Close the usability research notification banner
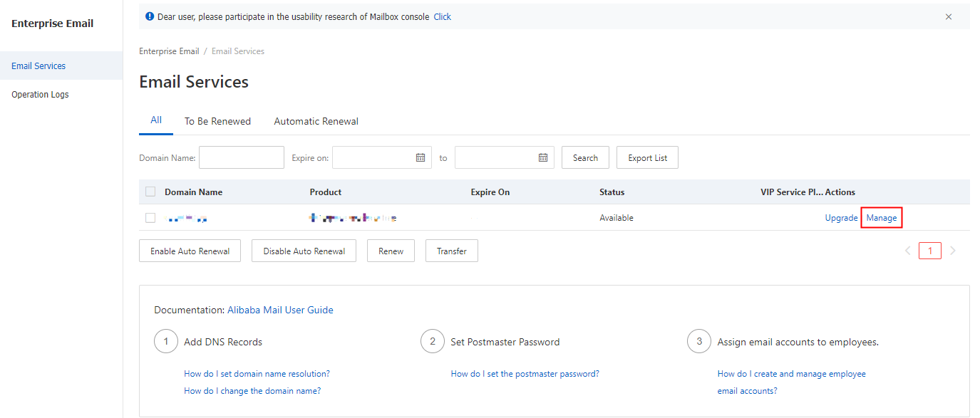 (x=948, y=17)
